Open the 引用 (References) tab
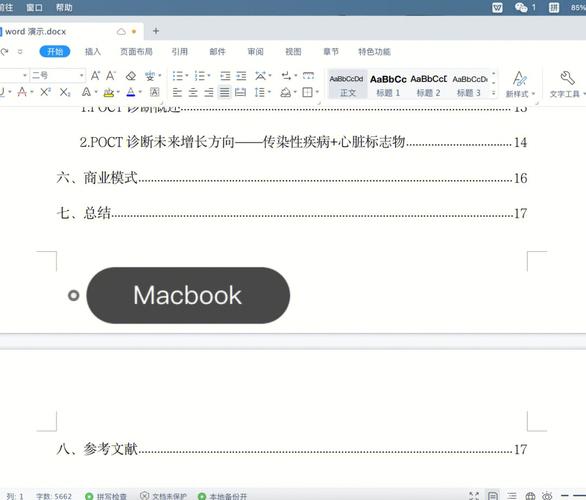 coord(179,52)
